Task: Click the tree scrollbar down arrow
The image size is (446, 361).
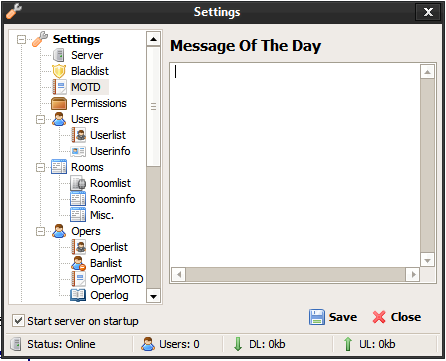Action: pyautogui.click(x=153, y=296)
